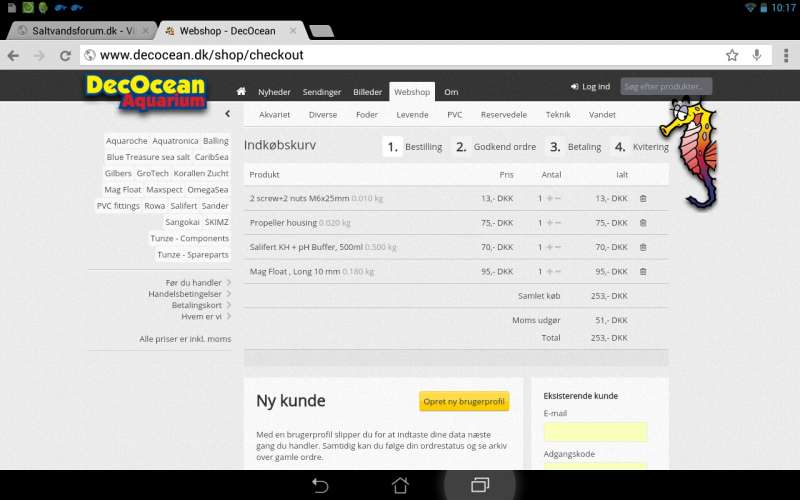Viewport: 800px width, 500px height.
Task: Open the Android recent apps button
Action: click(480, 485)
